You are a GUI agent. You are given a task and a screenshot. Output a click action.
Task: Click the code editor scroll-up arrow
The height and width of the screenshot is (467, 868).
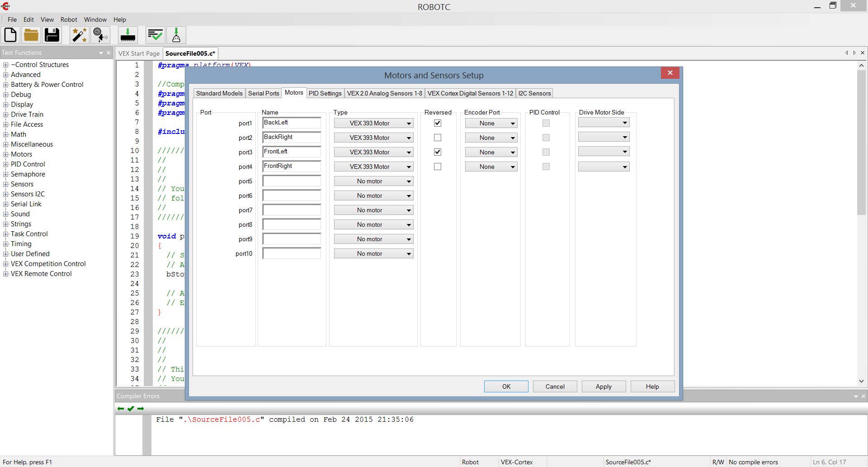861,65
